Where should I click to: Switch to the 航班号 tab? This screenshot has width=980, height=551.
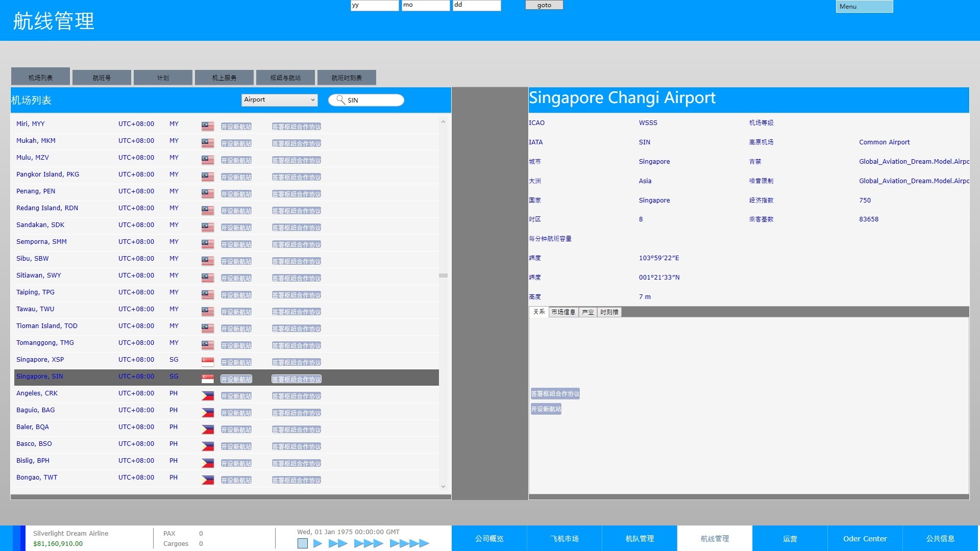coord(102,78)
